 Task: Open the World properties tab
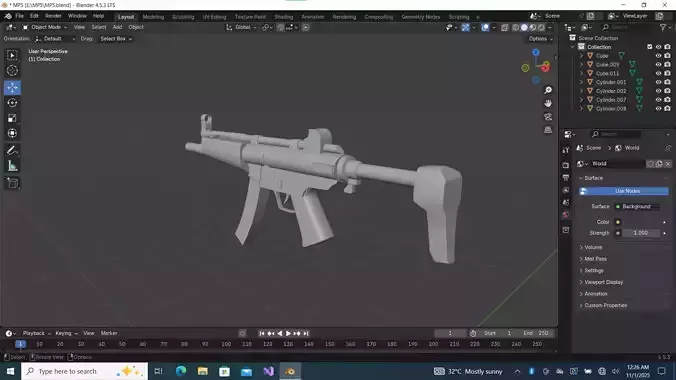pos(566,215)
